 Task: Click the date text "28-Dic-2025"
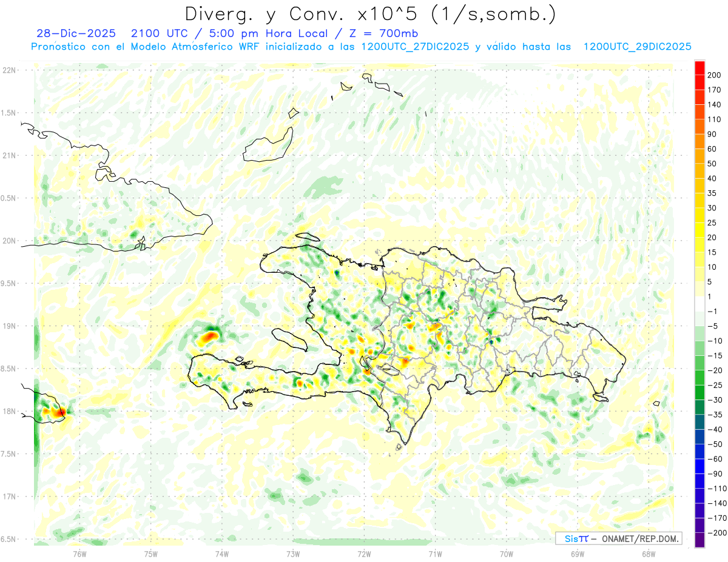tap(76, 33)
